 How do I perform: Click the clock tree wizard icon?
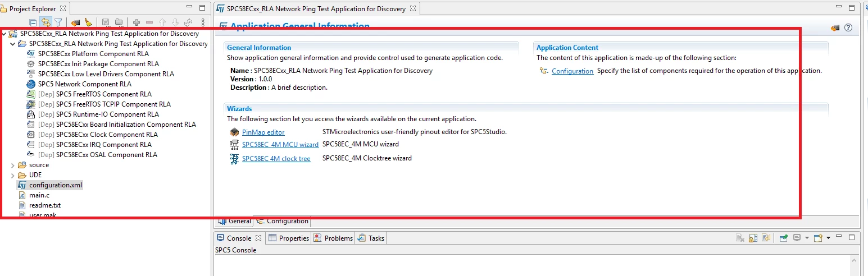234,159
